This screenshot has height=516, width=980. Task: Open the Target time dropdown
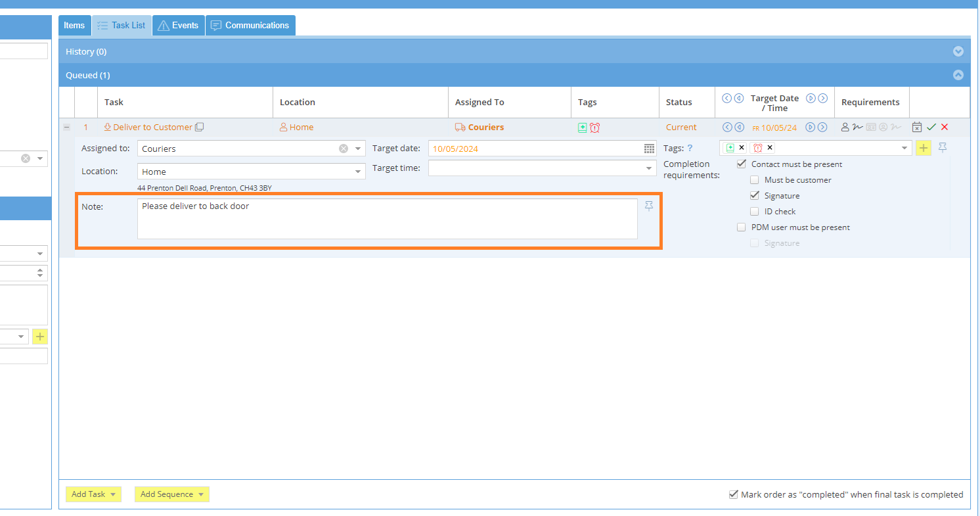(x=649, y=168)
